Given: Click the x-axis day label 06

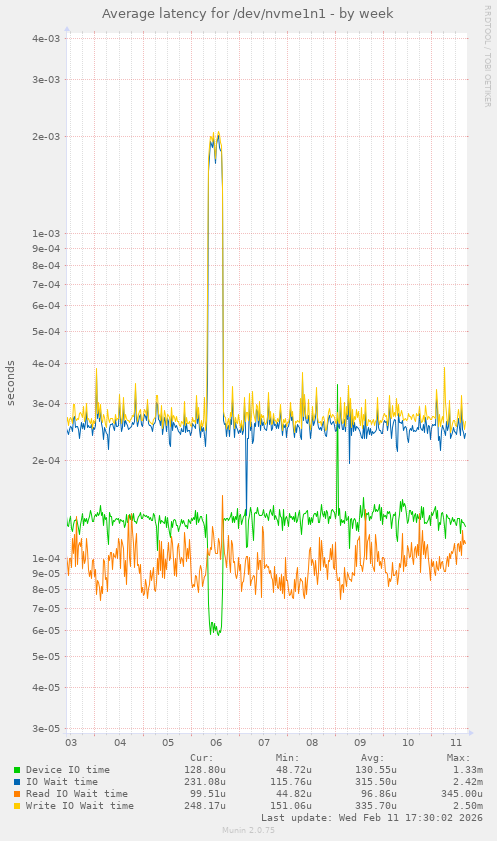Looking at the screenshot, I should point(216,743).
